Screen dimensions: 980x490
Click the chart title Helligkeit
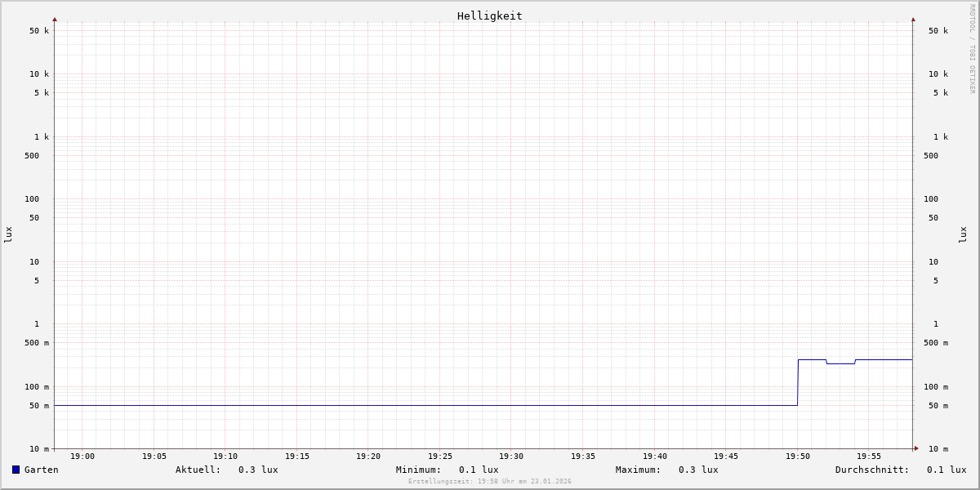pyautogui.click(x=490, y=16)
